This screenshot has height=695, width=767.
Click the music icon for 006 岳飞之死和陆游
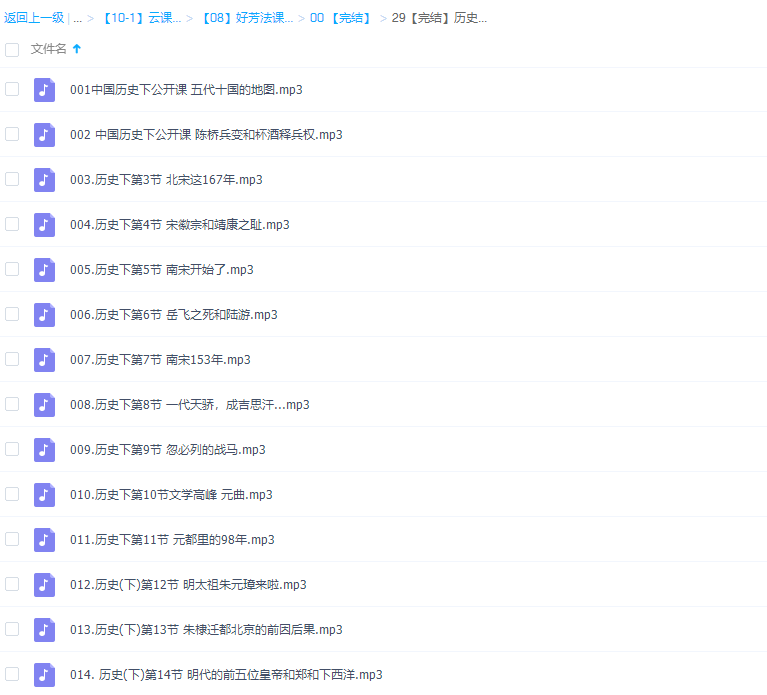44,314
